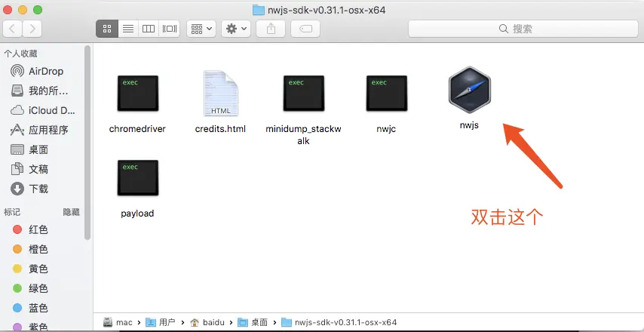Click the 标记 sidebar heading

[12, 212]
